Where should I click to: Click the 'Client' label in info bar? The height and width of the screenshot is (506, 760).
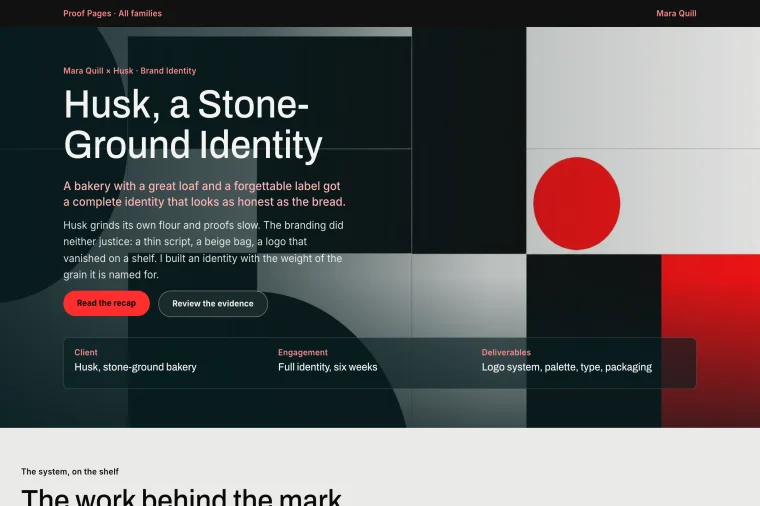pos(86,352)
